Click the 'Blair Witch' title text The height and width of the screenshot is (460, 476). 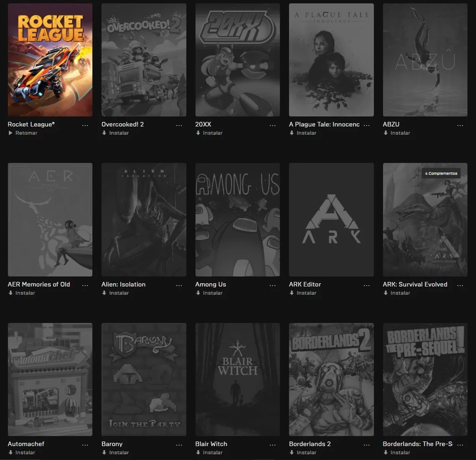point(211,444)
